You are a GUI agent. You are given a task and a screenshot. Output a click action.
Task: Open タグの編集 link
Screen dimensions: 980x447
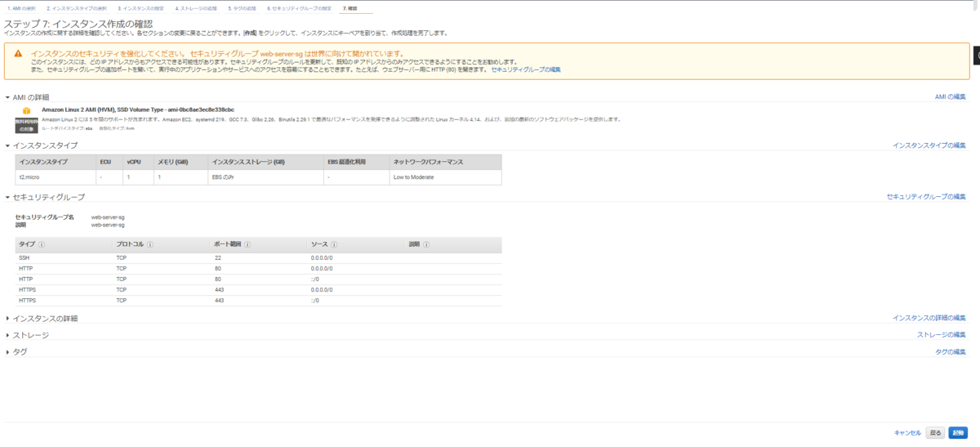click(x=951, y=351)
